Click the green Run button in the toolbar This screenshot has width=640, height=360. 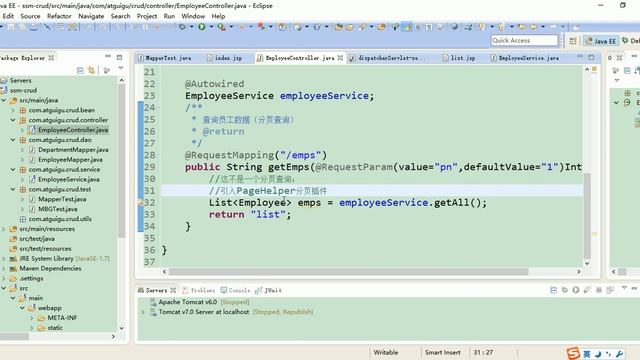[202, 27]
